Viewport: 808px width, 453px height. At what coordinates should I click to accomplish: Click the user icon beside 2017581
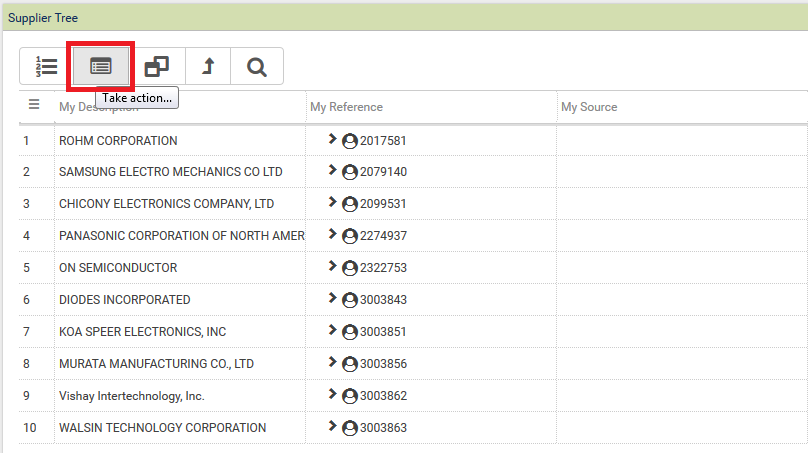[350, 141]
